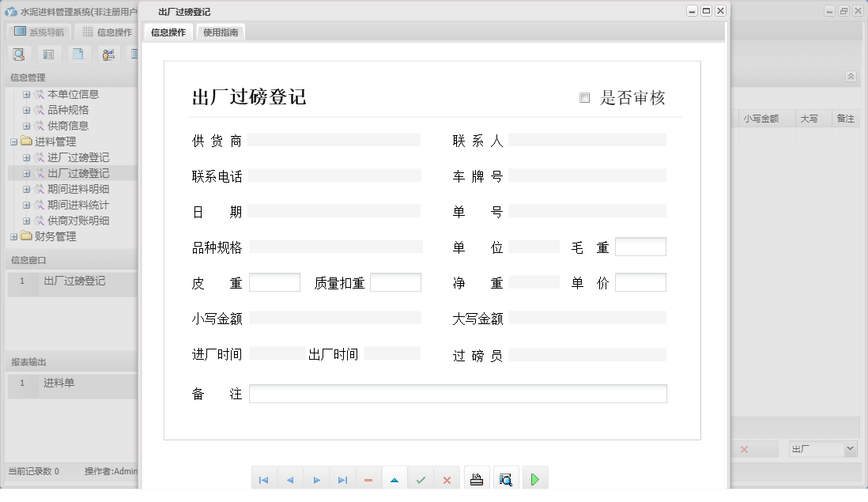The height and width of the screenshot is (502, 868).
Task: Enable the 是否审核 checkbox
Action: tap(585, 97)
